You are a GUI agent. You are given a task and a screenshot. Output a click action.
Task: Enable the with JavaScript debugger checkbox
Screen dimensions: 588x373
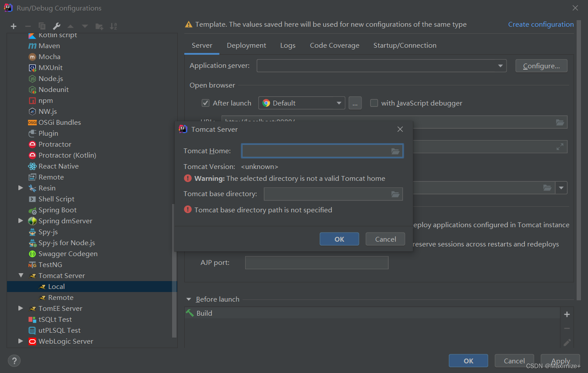pos(374,103)
